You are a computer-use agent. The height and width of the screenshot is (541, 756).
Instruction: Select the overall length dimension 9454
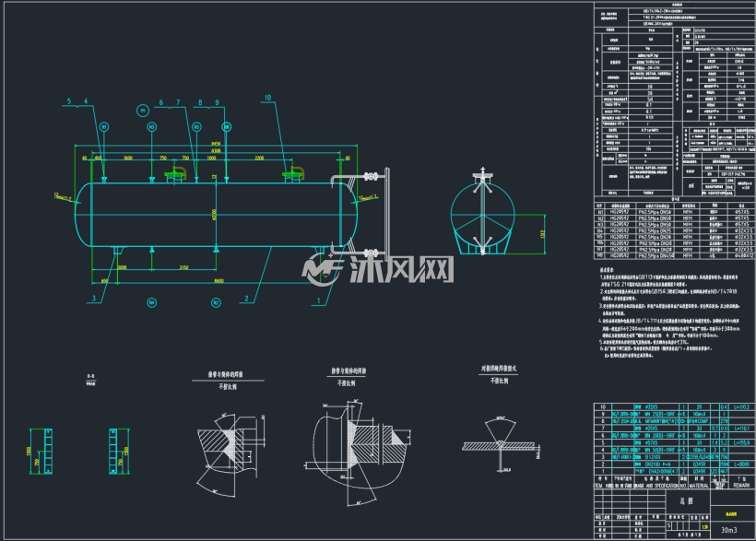tap(216, 143)
